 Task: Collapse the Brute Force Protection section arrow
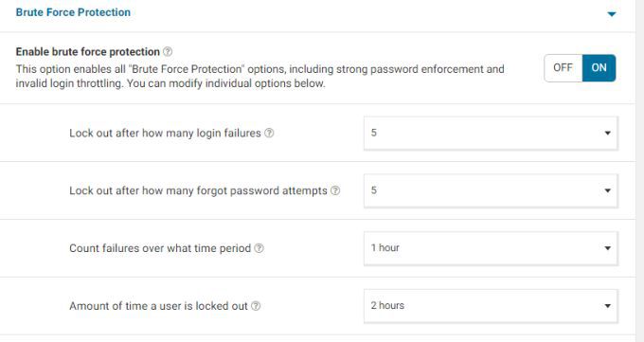tap(612, 14)
